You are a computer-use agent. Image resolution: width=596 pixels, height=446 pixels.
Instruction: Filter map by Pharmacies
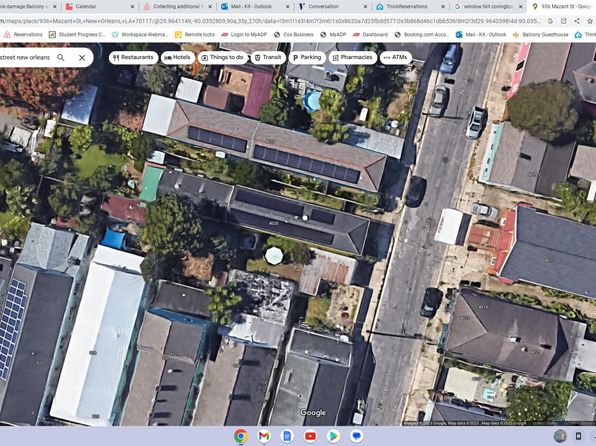353,57
